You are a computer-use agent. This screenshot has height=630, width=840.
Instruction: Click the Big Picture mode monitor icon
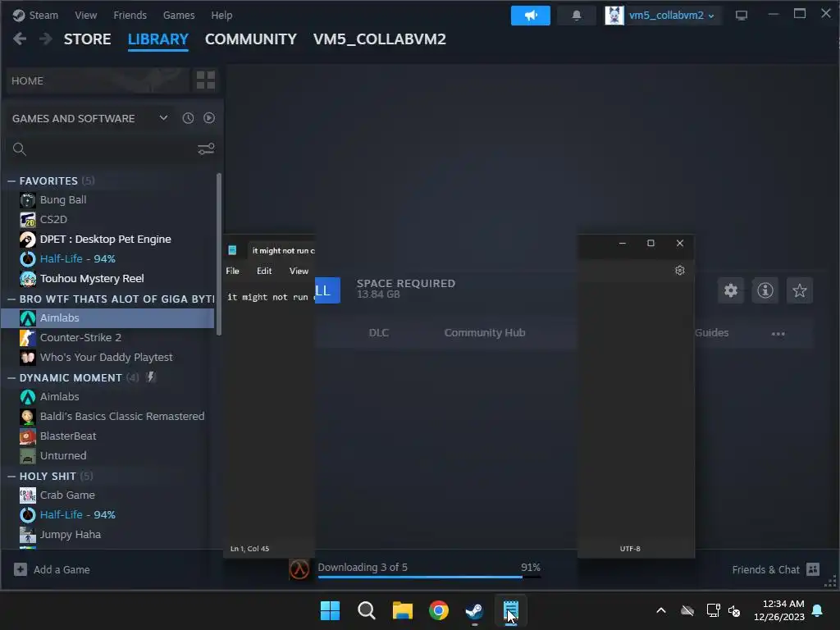coord(742,16)
